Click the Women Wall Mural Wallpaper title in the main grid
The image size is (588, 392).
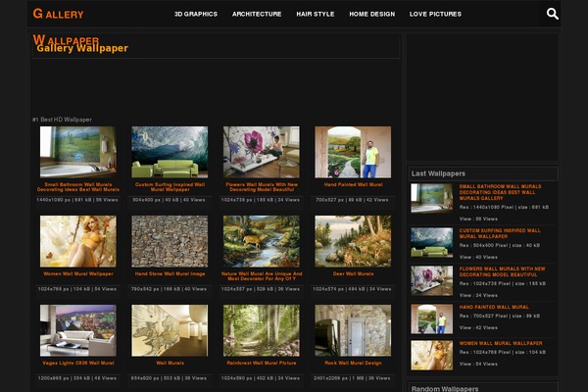coord(78,273)
